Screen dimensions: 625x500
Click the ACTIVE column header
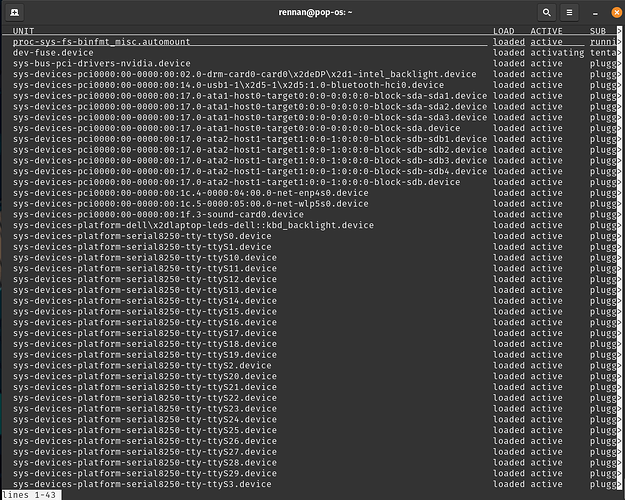pyautogui.click(x=546, y=31)
